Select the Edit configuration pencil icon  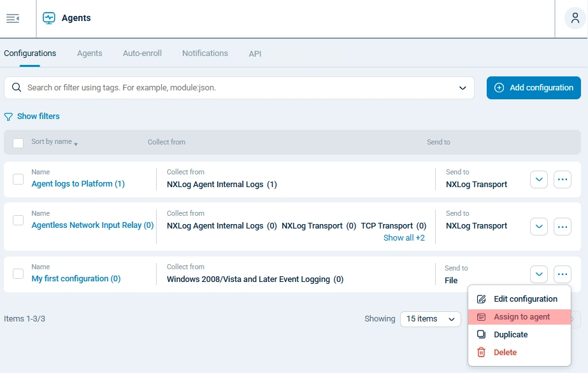pyautogui.click(x=482, y=299)
